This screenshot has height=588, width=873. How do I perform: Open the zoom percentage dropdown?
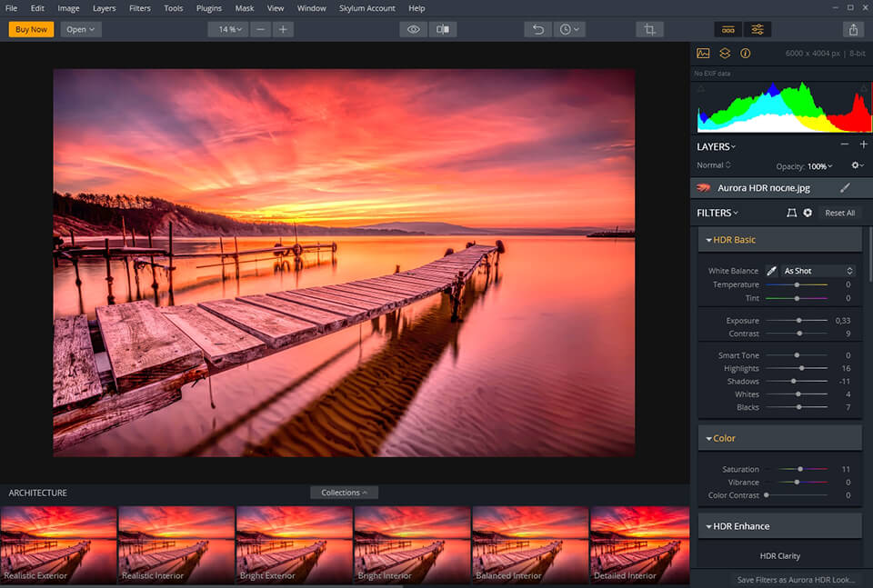tap(227, 29)
